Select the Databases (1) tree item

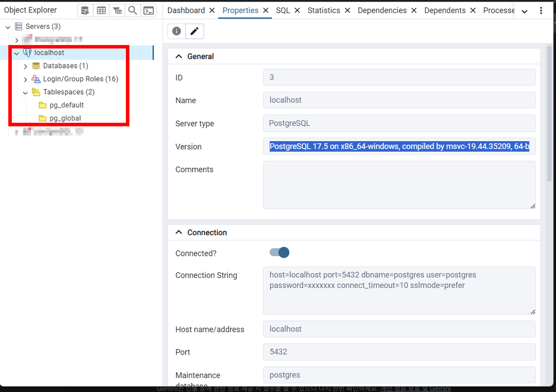click(x=66, y=66)
